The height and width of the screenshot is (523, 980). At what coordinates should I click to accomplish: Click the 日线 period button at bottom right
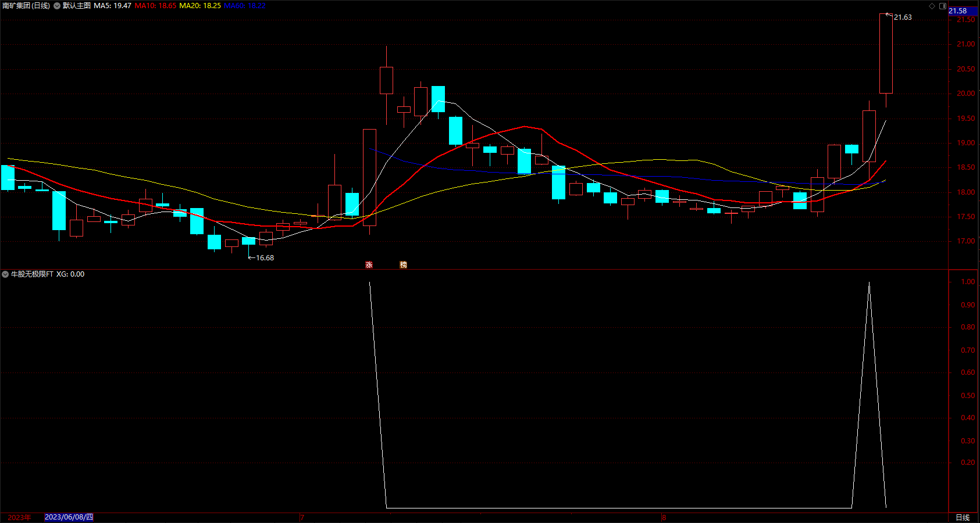click(963, 517)
